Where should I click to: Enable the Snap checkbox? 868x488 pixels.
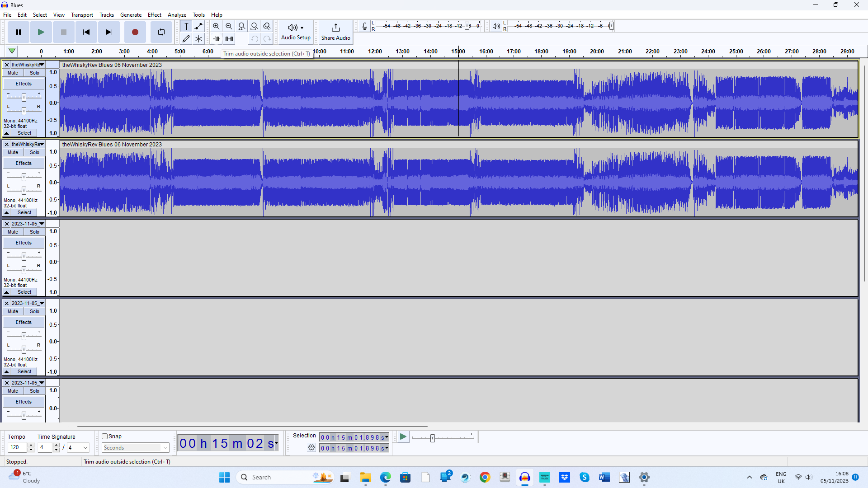(x=105, y=436)
